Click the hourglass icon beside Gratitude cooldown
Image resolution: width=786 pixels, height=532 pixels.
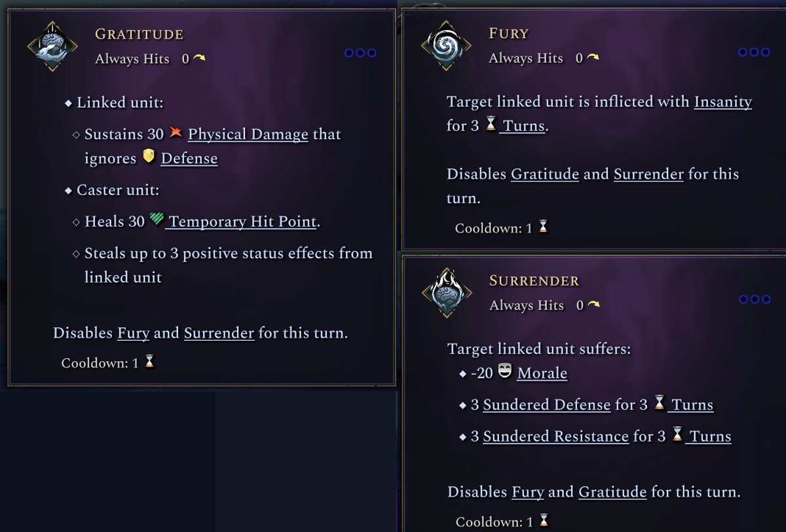coord(149,361)
